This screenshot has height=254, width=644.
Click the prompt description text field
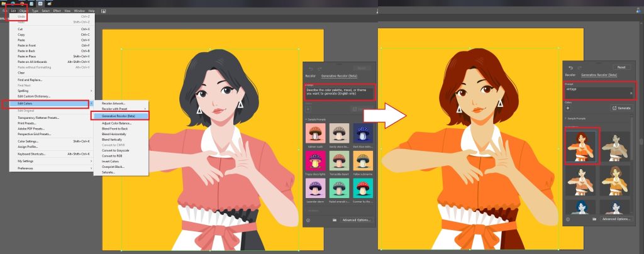(x=339, y=93)
